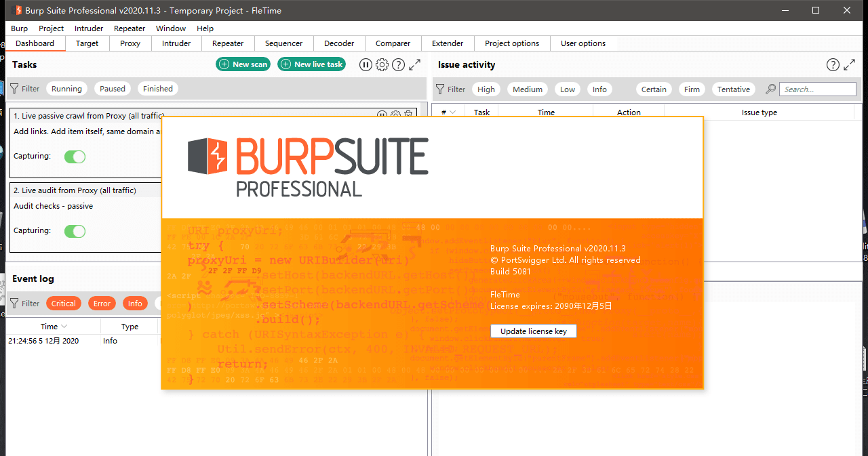Toggle Capturing for Live passive crawl
The width and height of the screenshot is (868, 456).
click(x=75, y=157)
